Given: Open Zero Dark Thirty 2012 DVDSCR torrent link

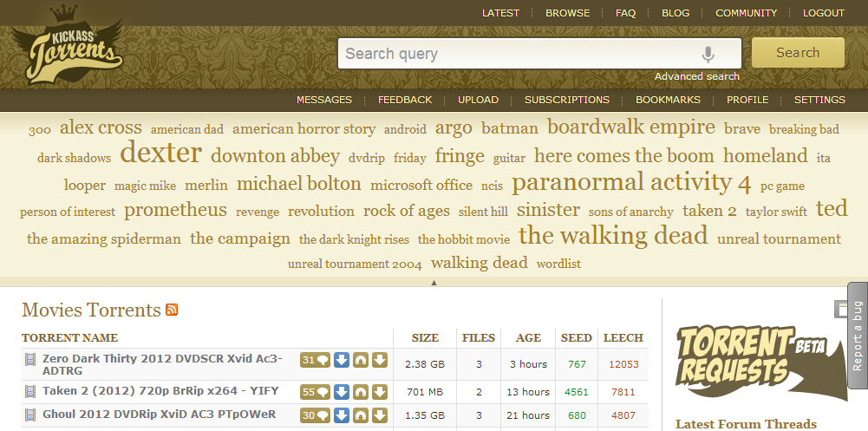Looking at the screenshot, I should [162, 364].
